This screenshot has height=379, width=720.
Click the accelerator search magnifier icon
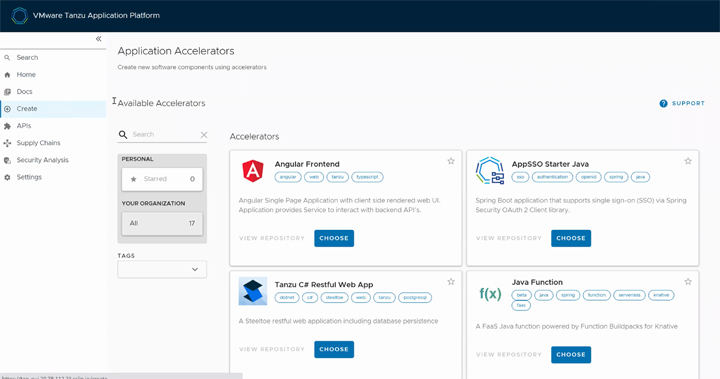123,135
